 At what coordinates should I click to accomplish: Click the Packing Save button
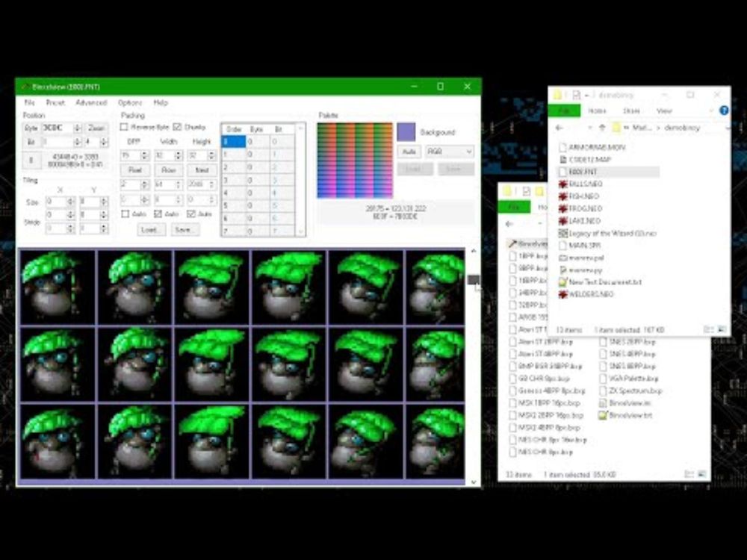[185, 229]
